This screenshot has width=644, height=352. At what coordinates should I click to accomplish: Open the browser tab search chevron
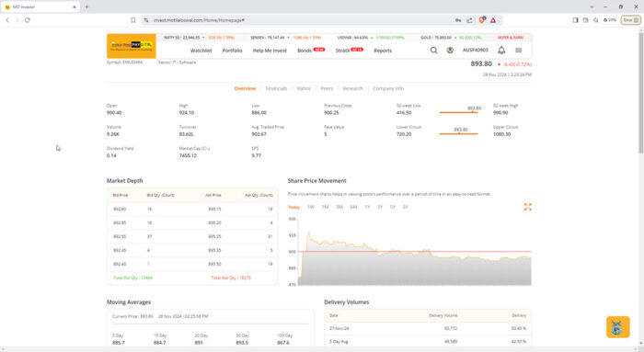tap(592, 7)
